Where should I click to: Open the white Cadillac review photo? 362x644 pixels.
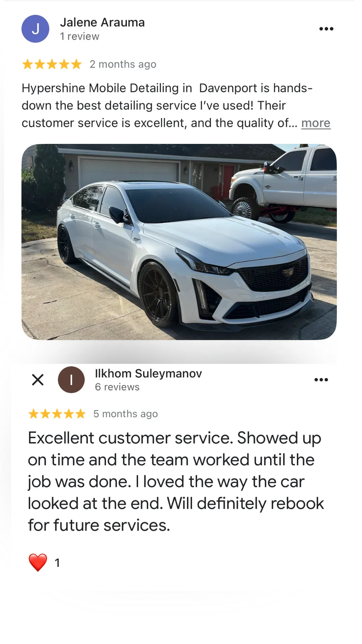(179, 242)
